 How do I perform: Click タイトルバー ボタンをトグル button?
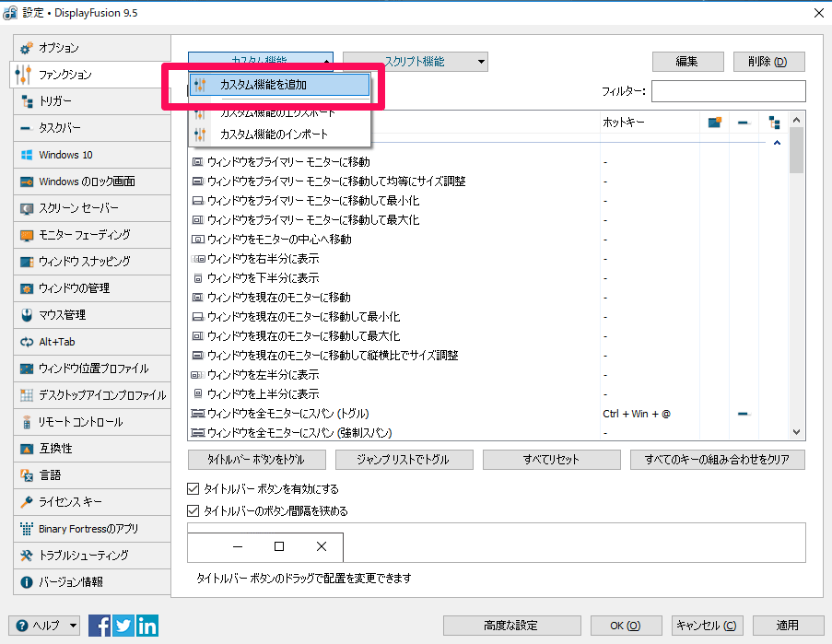click(257, 460)
